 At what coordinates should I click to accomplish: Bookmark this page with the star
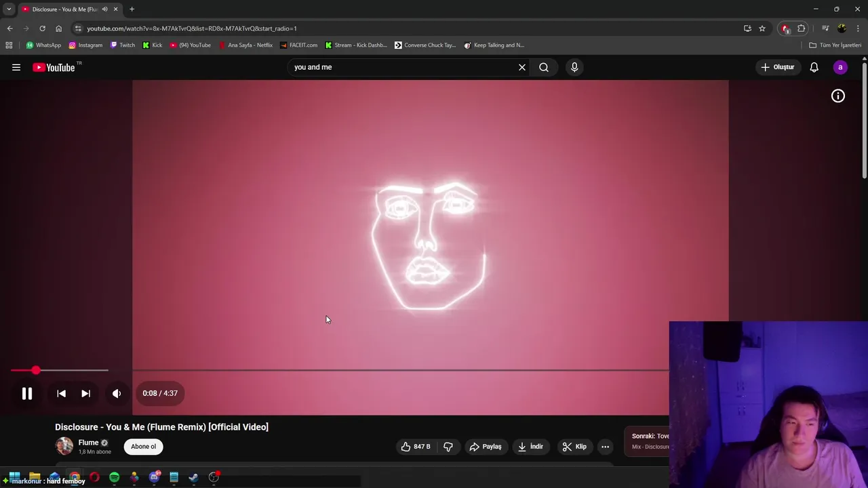(x=762, y=28)
